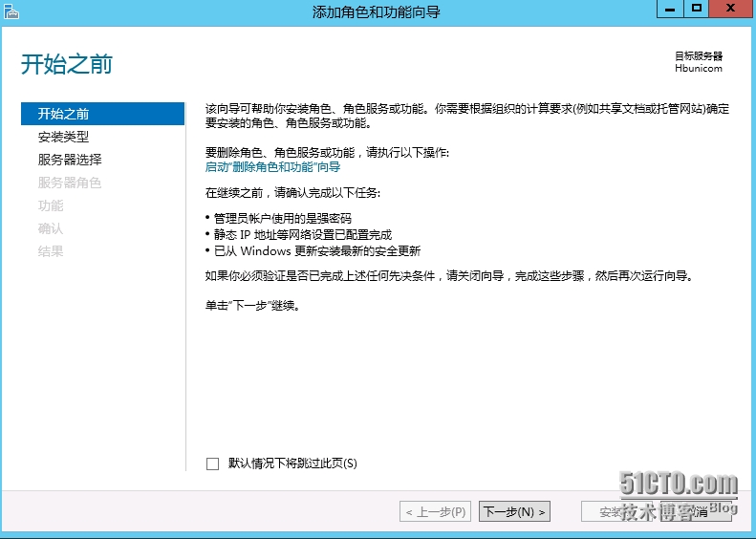Screen dimensions: 756x539
Task: Open the 启动"删除角色和功能"向导 link
Action: coord(273,167)
